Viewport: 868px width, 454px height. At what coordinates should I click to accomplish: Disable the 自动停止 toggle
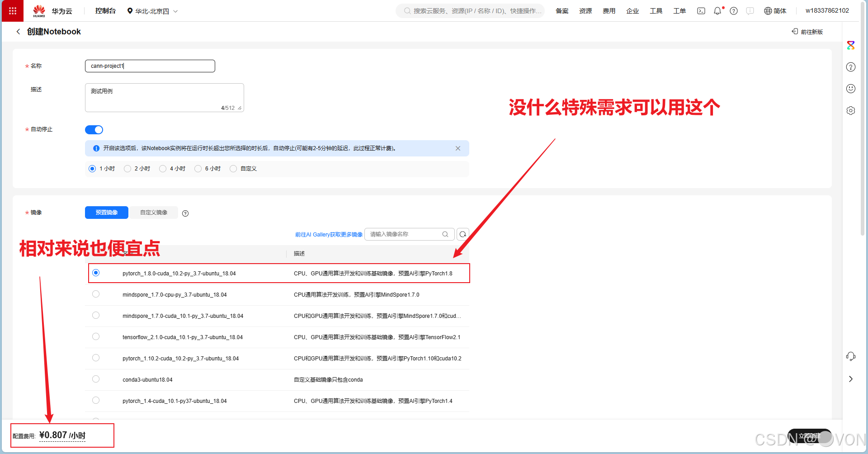pyautogui.click(x=94, y=130)
